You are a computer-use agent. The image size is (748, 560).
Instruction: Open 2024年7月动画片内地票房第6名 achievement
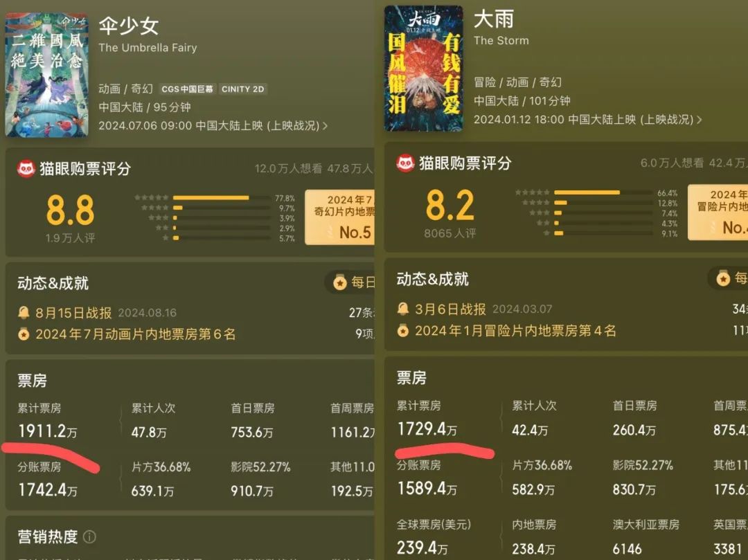136,334
